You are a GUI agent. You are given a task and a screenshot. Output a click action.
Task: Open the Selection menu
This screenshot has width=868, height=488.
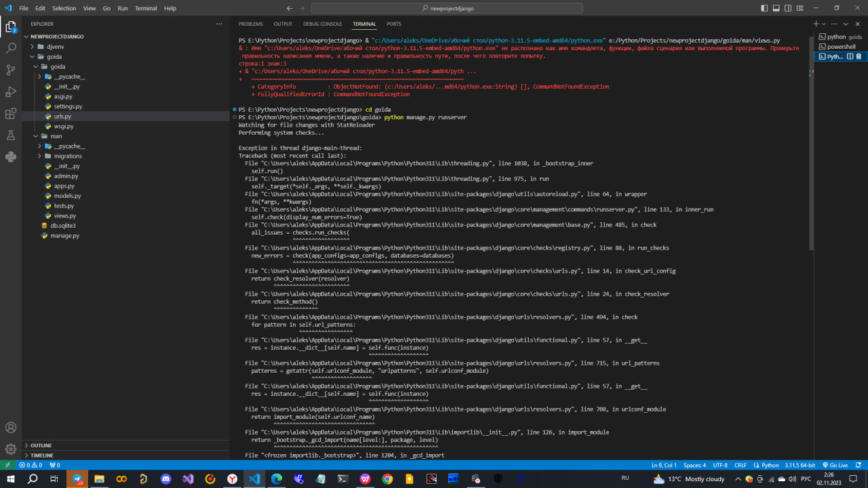pos(64,8)
